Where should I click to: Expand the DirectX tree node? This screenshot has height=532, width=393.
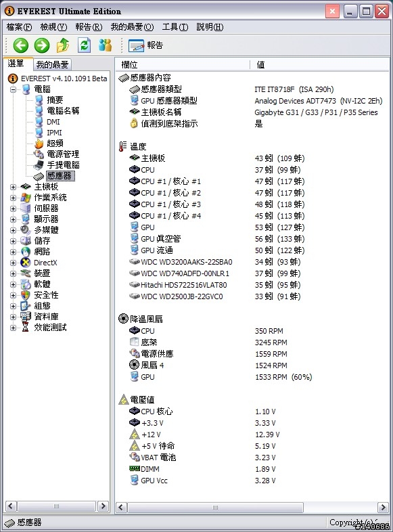click(13, 263)
